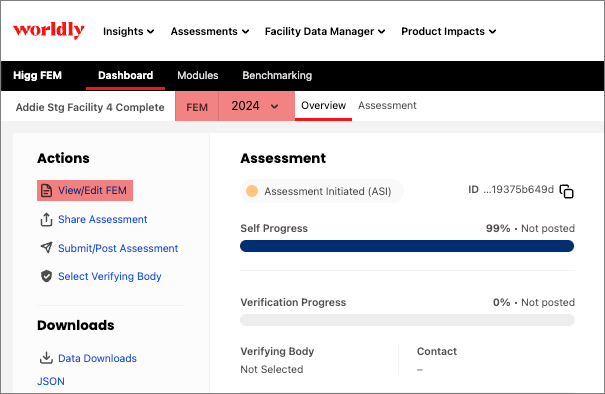The height and width of the screenshot is (394, 605).
Task: Click the JSON download link
Action: [51, 381]
